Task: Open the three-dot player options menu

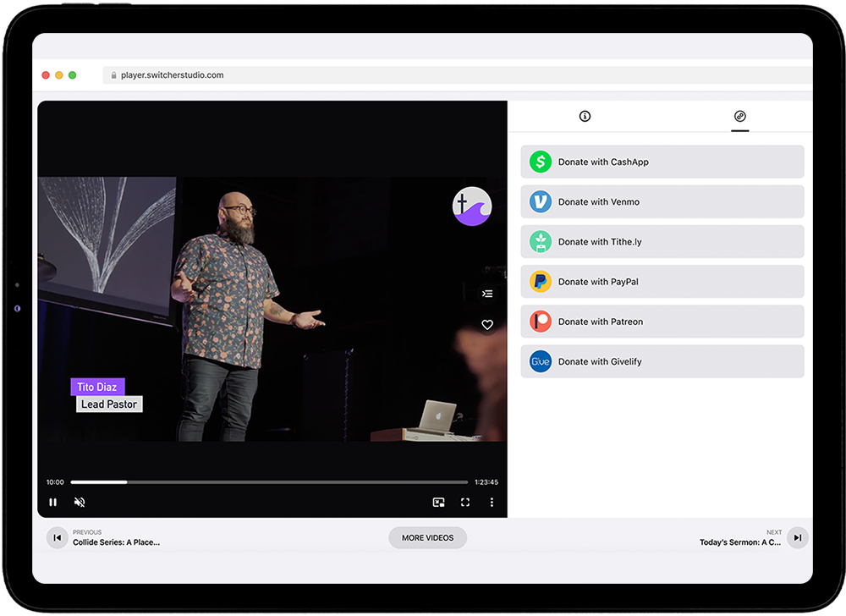Action: [492, 502]
